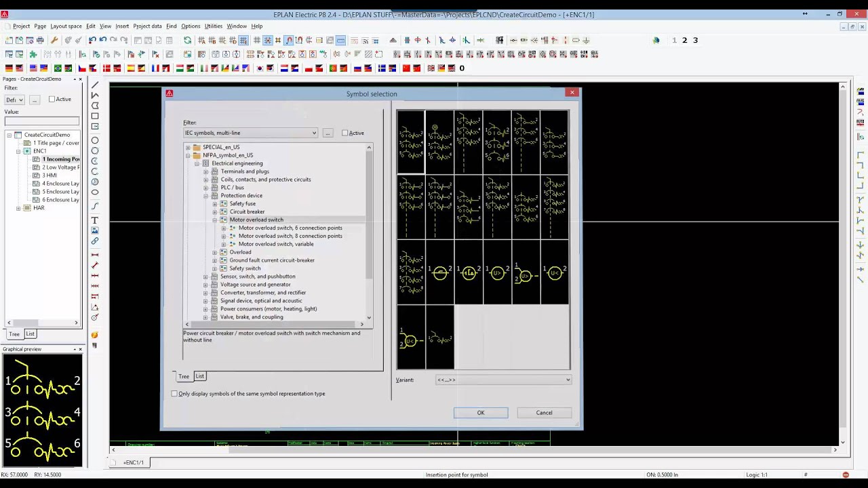868x488 pixels.
Task: Expand the SPECIAL_en_US tree node
Action: [188, 147]
